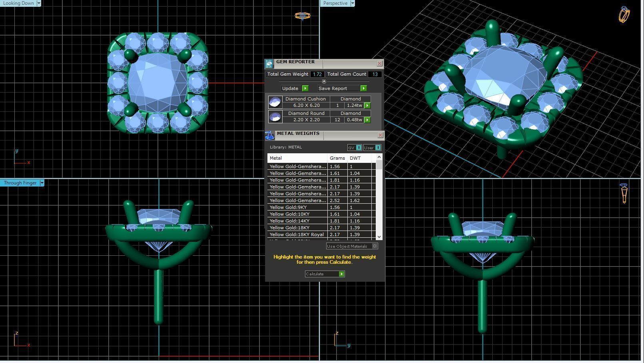This screenshot has height=363, width=644.
Task: Click the 0.48tw weight cell
Action: [x=354, y=120]
